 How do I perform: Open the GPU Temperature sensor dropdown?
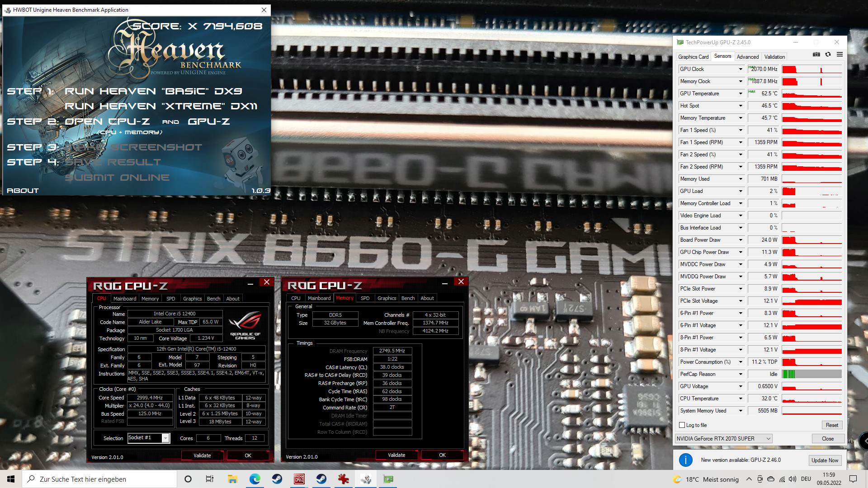point(741,94)
